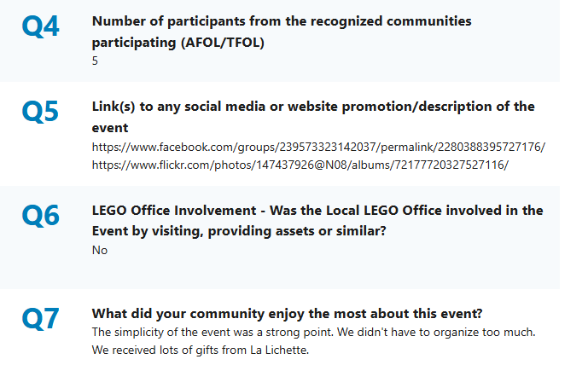Open the Facebook groups permalink URL
Viewport: 588px width, 365px height.
tap(318, 147)
